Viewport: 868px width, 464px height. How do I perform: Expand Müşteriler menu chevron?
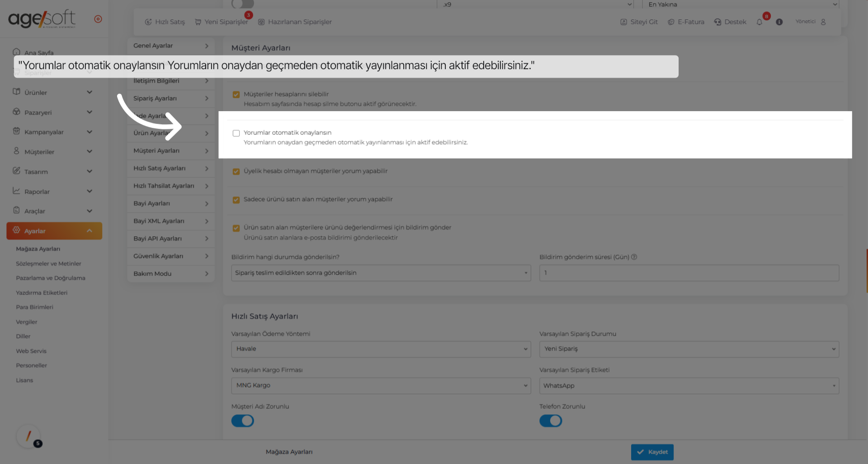pyautogui.click(x=90, y=151)
